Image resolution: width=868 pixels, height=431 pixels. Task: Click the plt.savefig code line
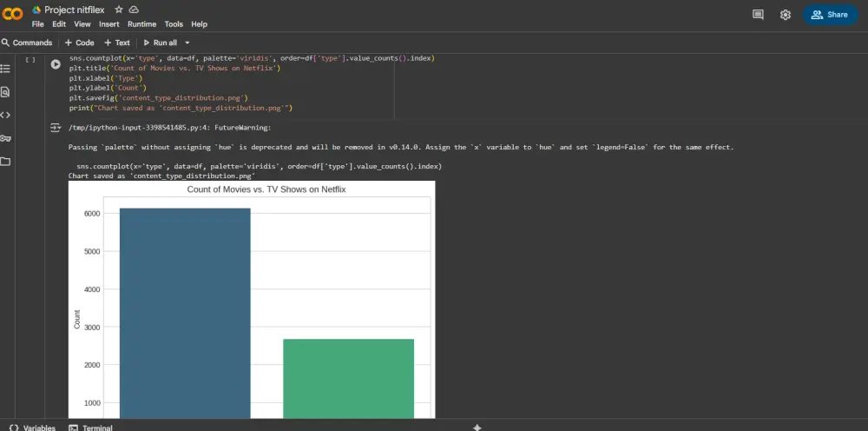pos(158,98)
